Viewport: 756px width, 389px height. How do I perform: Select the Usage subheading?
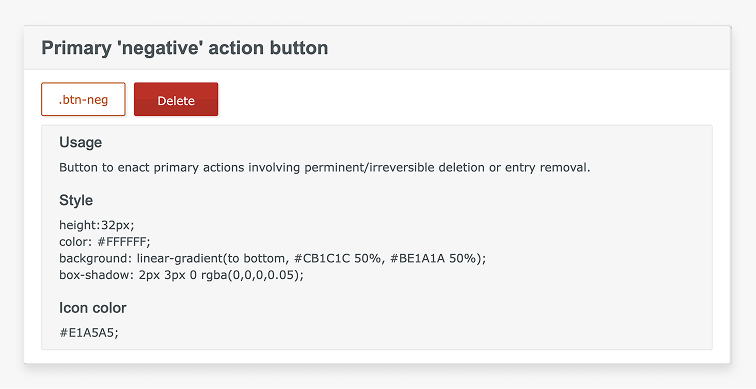point(81,142)
